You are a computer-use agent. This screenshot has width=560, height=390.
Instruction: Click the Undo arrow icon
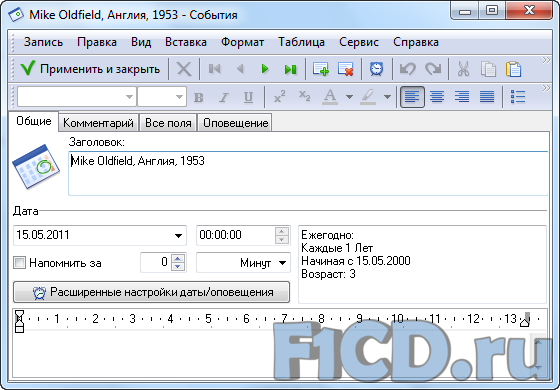pyautogui.click(x=408, y=69)
